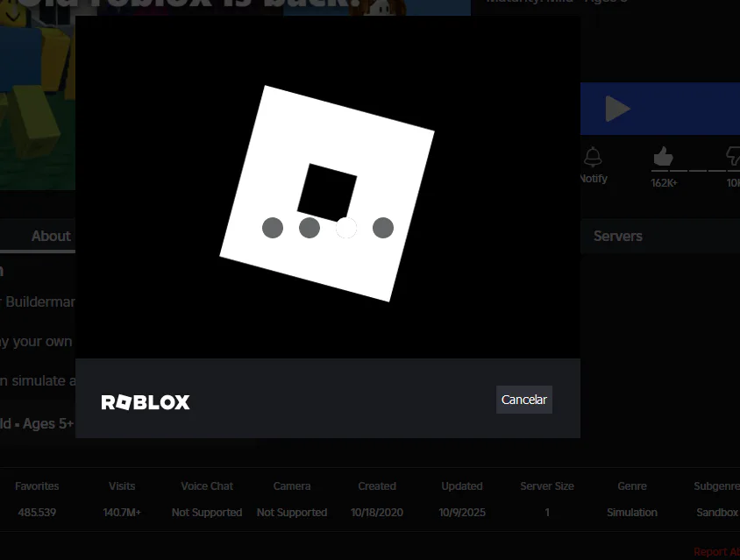The image size is (740, 560).
Task: Click the Genre value Simulation
Action: coord(632,513)
